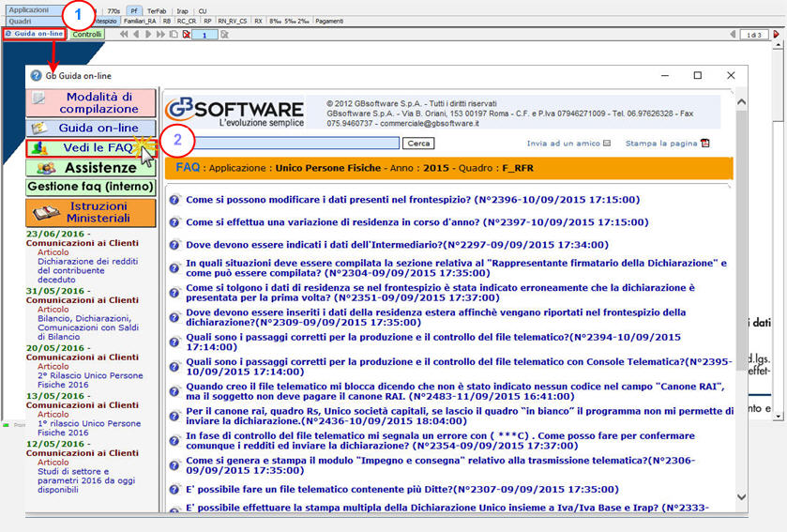Open FAQ N°2394 about file telematico production
Screen dimensions: 787x532
tap(433, 342)
